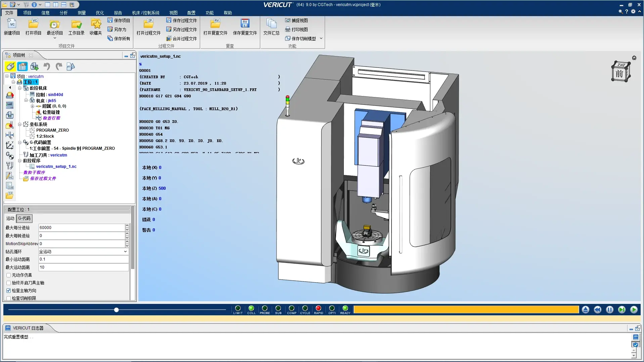
Task: Choose 另存为 save as
Action: [117, 30]
